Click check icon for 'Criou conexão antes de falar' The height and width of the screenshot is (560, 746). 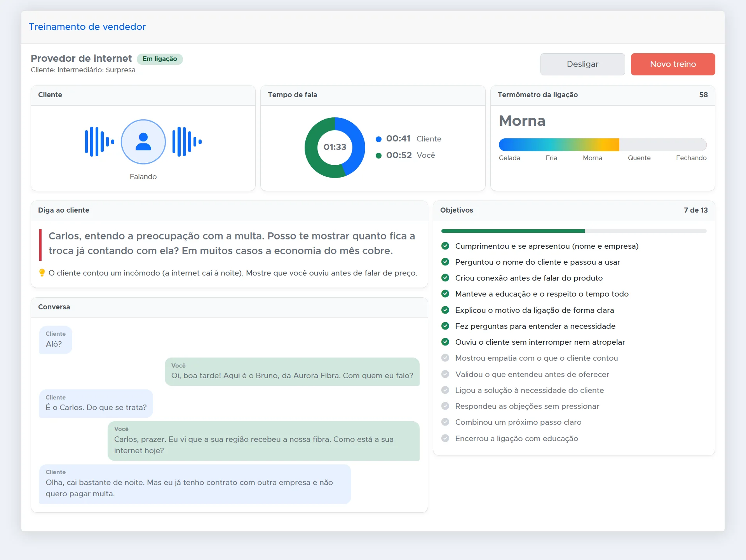[445, 278]
